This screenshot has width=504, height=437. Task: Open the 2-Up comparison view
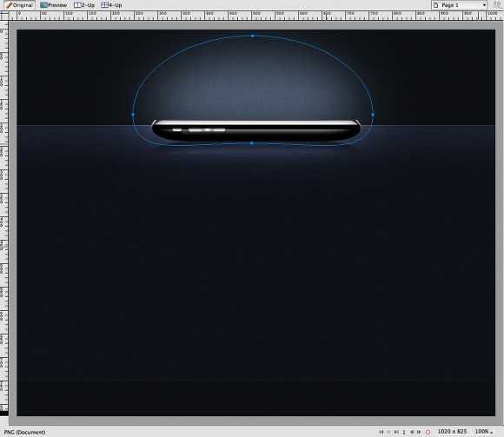coord(84,5)
